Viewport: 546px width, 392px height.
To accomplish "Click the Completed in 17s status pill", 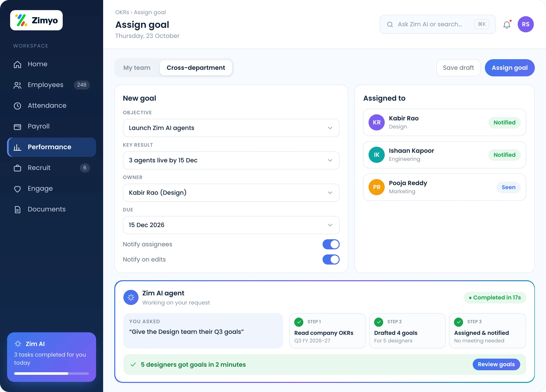I will 495,298.
